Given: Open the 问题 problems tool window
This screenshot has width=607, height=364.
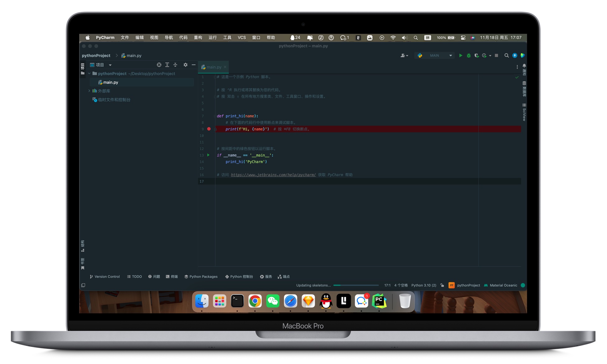Looking at the screenshot, I should pos(154,277).
